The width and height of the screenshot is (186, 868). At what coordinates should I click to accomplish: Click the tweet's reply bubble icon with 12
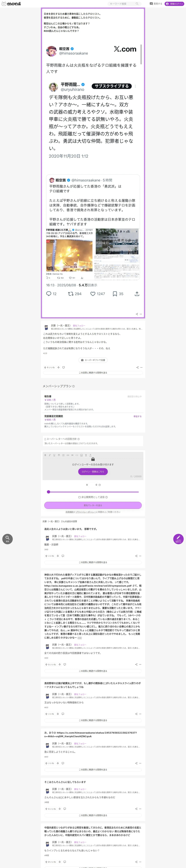[x=49, y=294]
